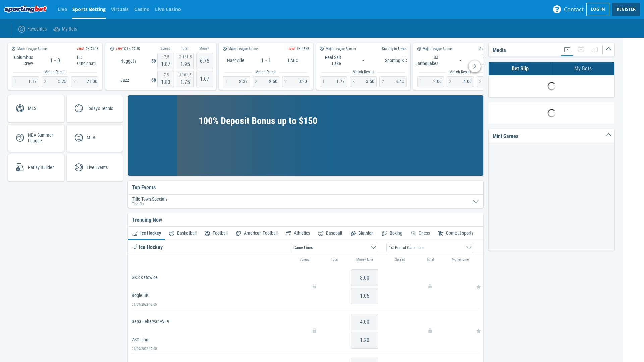
Task: Switch Media panel to field view
Action: click(x=581, y=49)
